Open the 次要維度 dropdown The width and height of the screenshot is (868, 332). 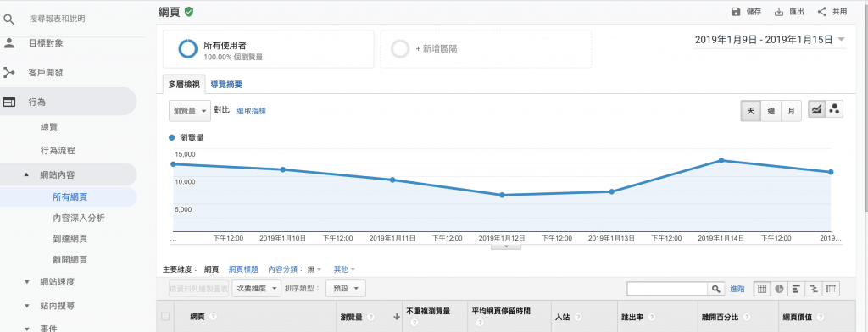(x=256, y=288)
